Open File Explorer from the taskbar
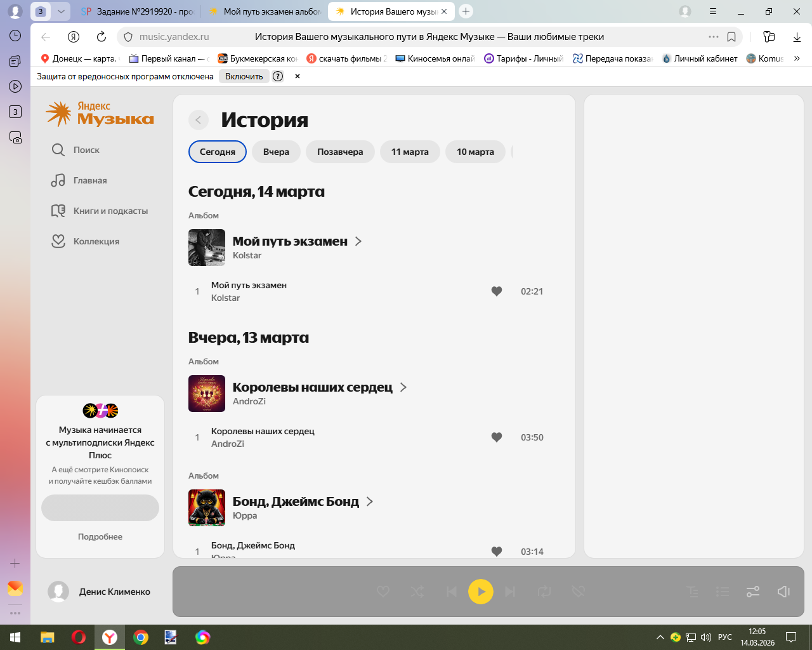This screenshot has height=650, width=812. [x=48, y=637]
